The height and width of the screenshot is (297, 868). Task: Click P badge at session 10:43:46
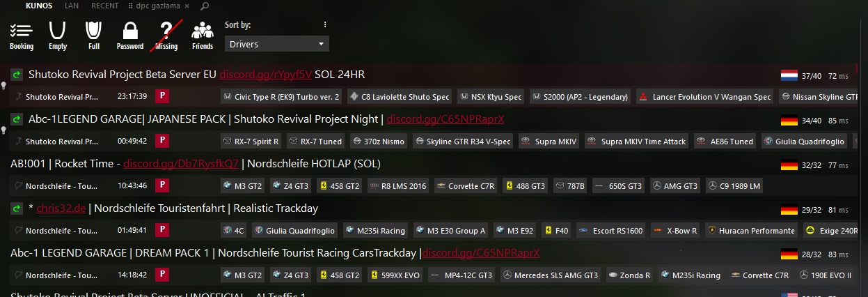pyautogui.click(x=162, y=186)
